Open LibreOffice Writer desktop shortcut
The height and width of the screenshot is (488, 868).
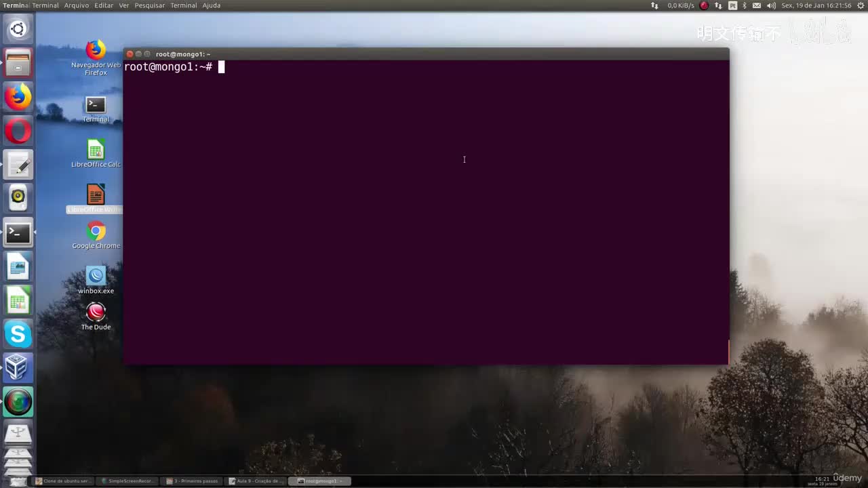pos(96,199)
